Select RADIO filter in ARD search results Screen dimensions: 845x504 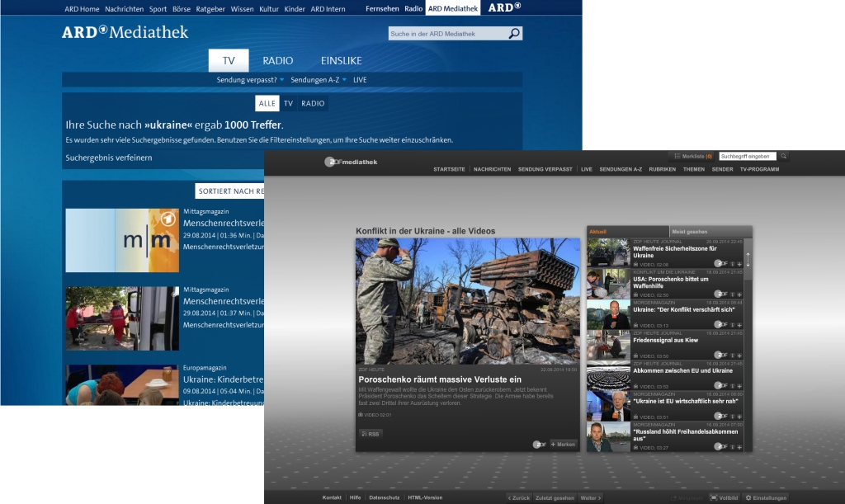313,103
